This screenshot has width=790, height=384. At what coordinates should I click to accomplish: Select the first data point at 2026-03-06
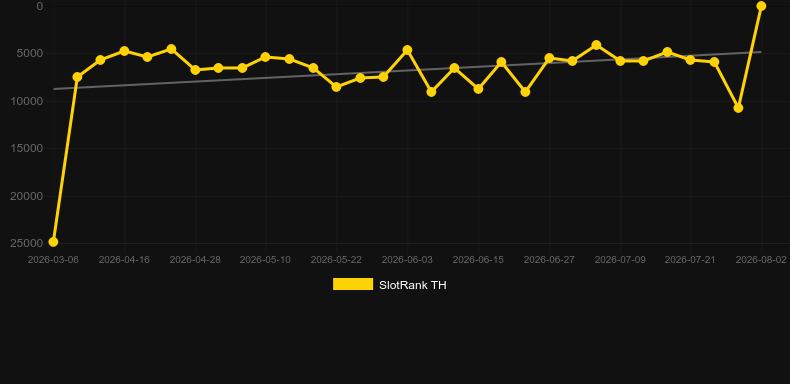(53, 242)
